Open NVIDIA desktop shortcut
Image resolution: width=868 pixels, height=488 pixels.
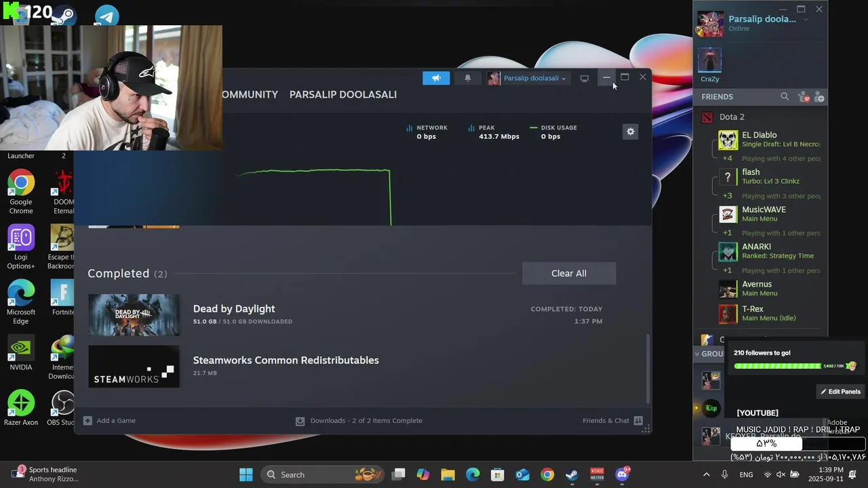coord(21,353)
